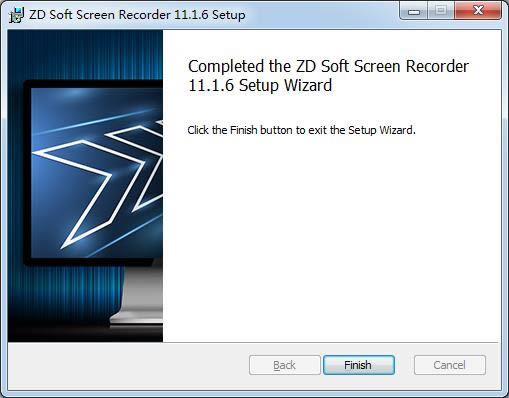Click the 'Click the Finish button to exit' text

tap(301, 130)
